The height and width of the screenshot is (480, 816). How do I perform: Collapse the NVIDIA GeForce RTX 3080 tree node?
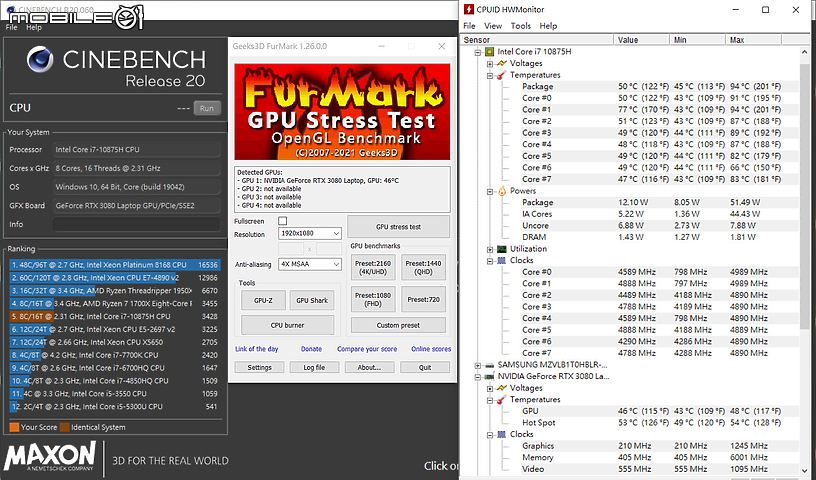point(477,377)
